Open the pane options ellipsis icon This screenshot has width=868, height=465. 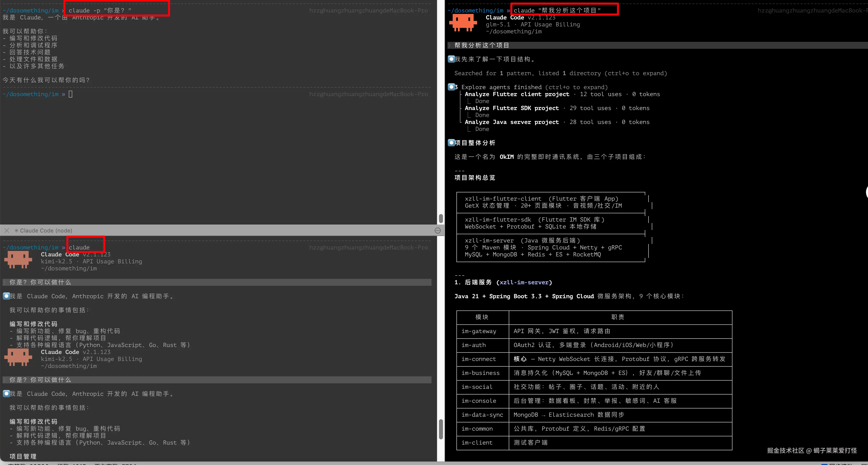tap(438, 231)
